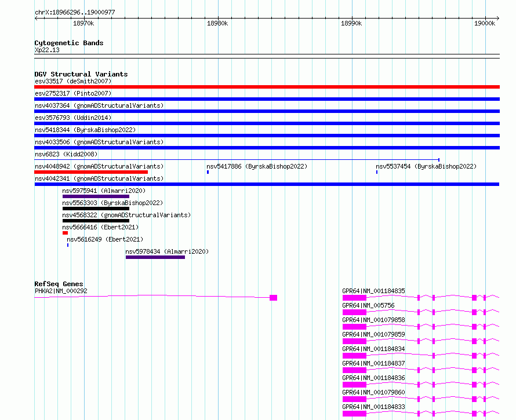Open the esv3576793 (Uddin2014) variant label
The height and width of the screenshot is (420, 516).
73,118
